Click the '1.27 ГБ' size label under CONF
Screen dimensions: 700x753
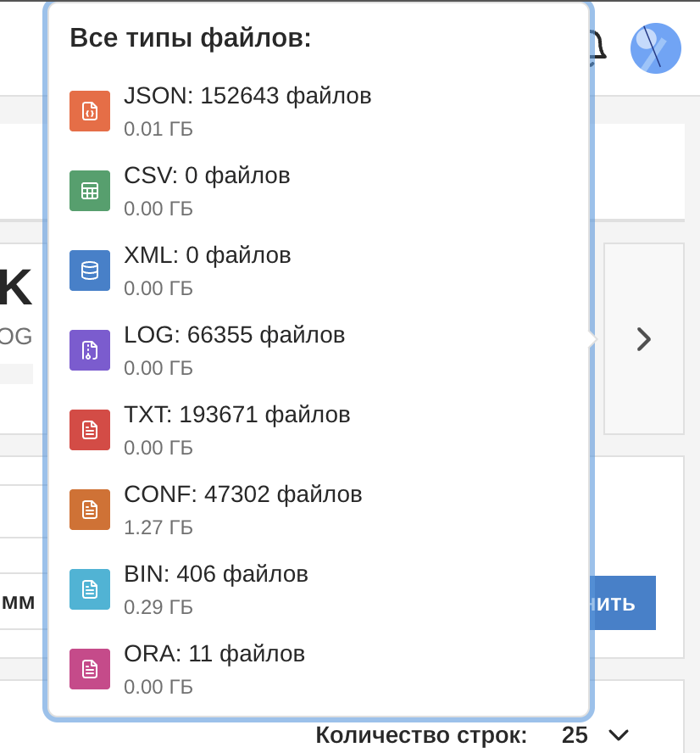pos(158,527)
